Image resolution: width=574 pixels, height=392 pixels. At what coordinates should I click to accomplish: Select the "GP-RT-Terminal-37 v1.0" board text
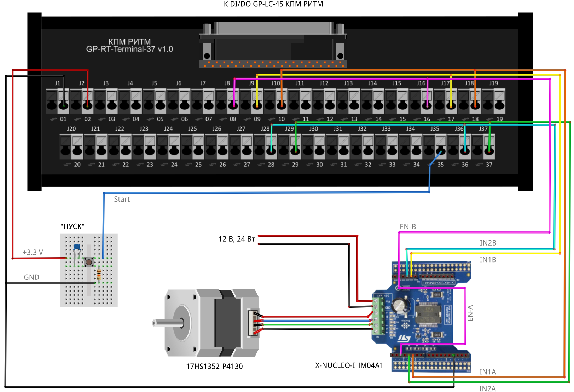(x=129, y=49)
